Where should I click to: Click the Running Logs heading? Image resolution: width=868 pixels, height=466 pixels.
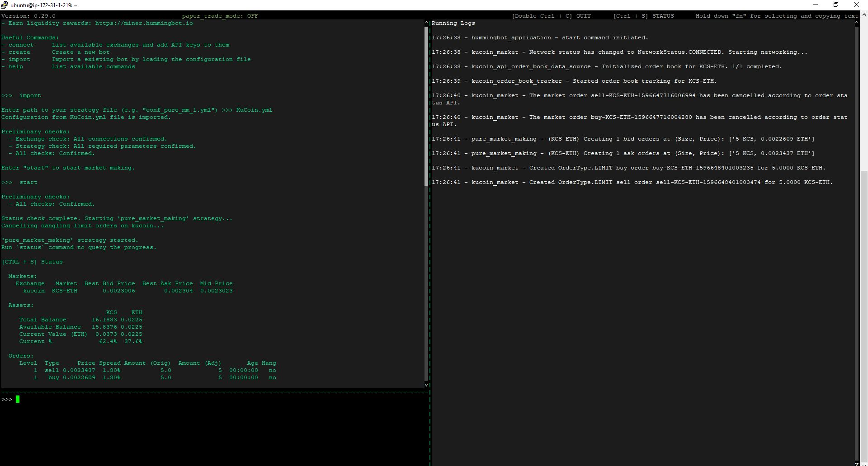click(x=453, y=23)
